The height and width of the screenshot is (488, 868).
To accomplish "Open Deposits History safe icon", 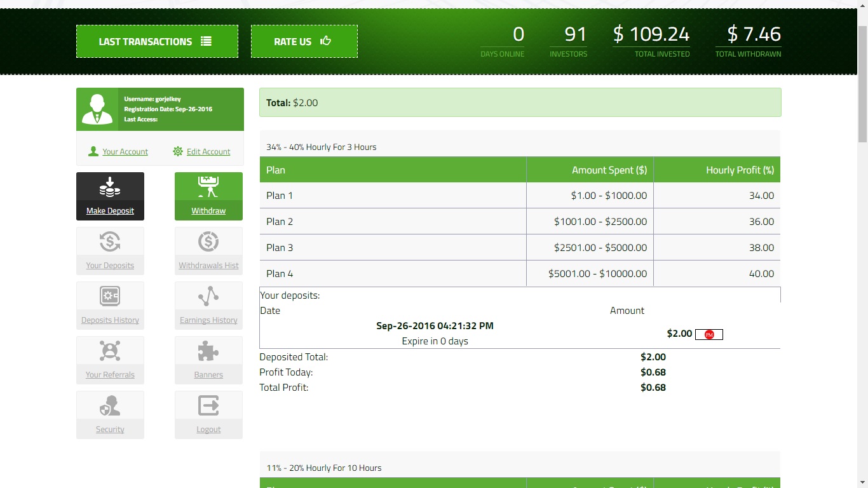I will coord(110,297).
